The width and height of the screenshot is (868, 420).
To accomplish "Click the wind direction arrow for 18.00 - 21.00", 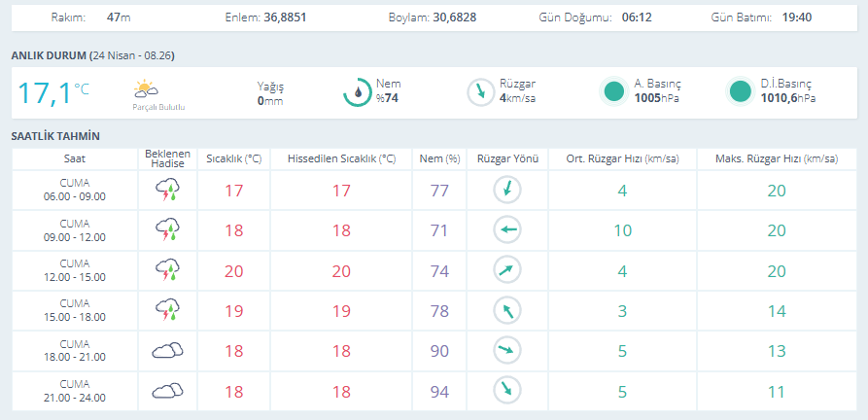I will pos(507,351).
